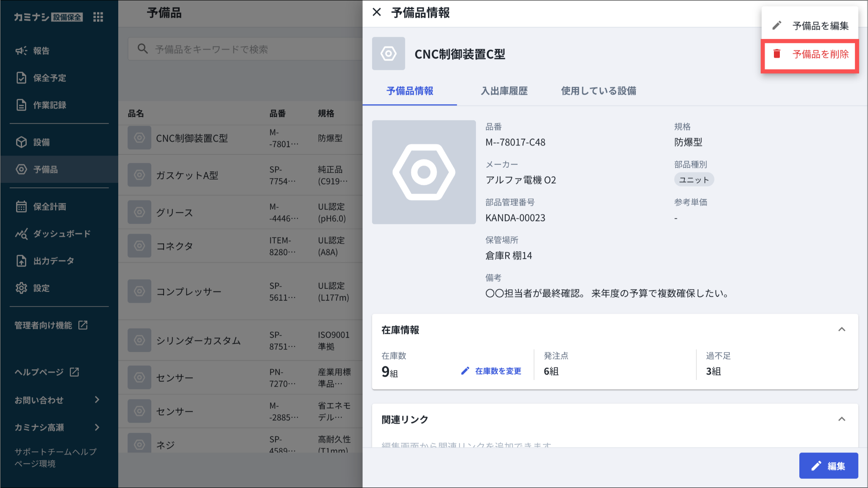Collapse the 関連リンク section chevron

[842, 419]
